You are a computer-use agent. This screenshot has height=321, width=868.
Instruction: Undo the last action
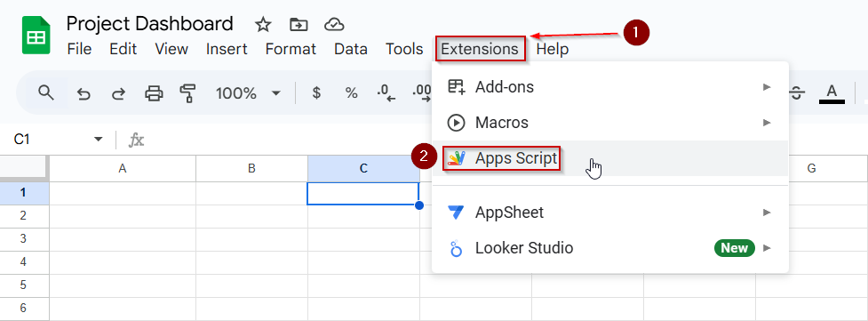(83, 93)
